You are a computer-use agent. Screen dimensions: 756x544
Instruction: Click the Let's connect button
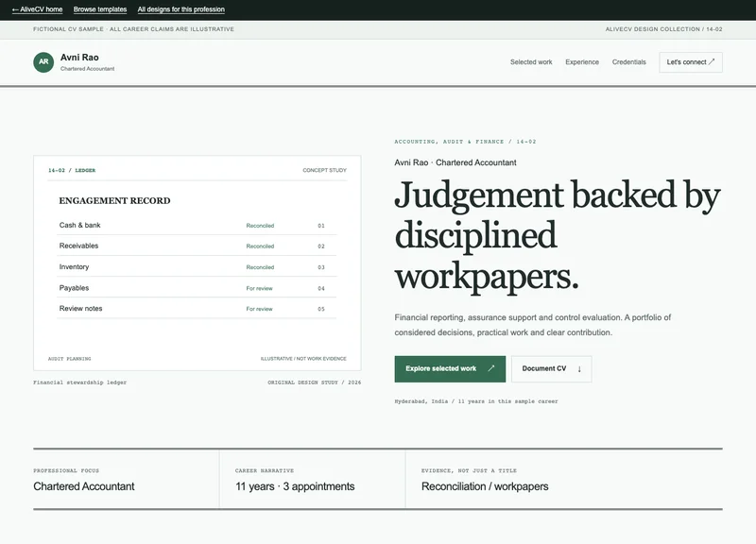691,62
